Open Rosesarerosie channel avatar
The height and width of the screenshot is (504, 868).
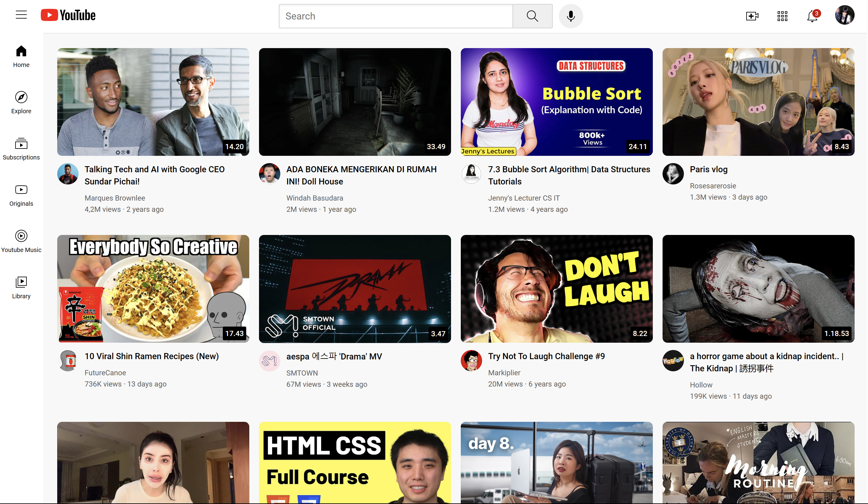tap(673, 174)
